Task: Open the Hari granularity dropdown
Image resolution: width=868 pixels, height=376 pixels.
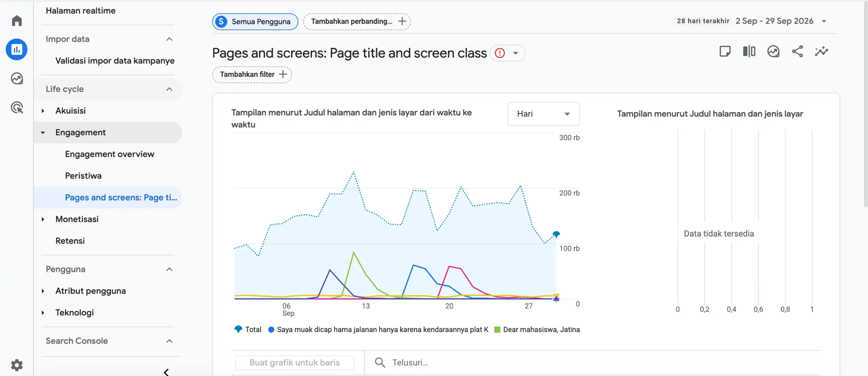Action: [544, 114]
